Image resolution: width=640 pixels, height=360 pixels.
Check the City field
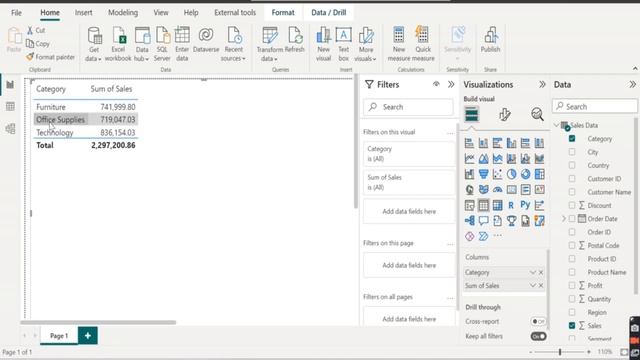[x=572, y=152]
